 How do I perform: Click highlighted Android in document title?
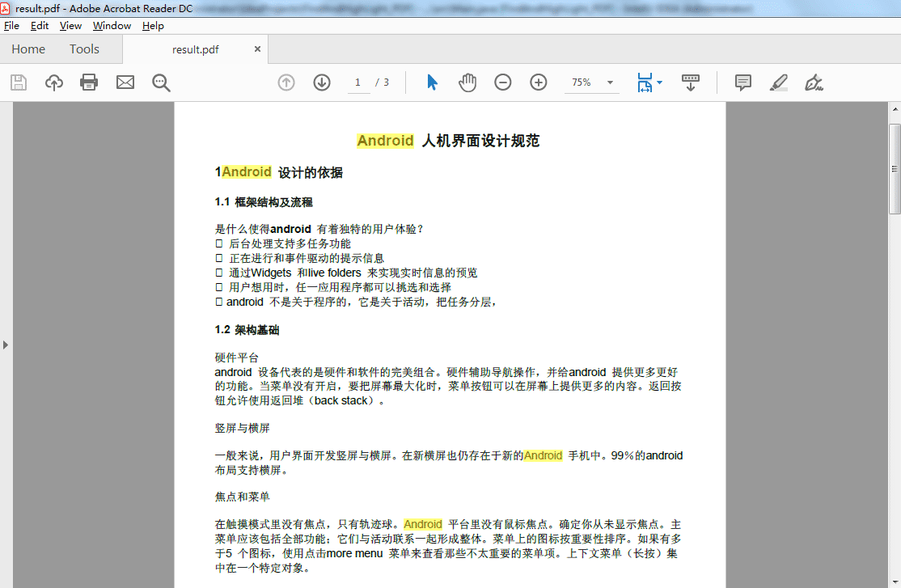click(385, 141)
